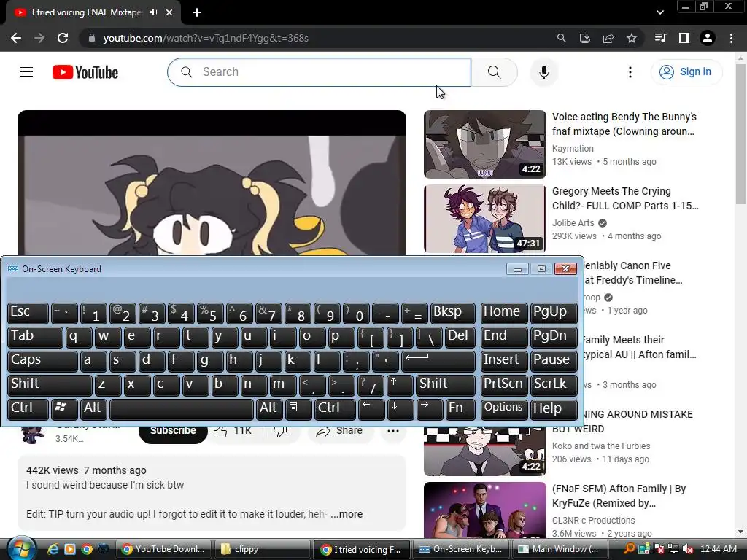Image resolution: width=747 pixels, height=560 pixels.
Task: Click Sign in button
Action: [x=686, y=72]
